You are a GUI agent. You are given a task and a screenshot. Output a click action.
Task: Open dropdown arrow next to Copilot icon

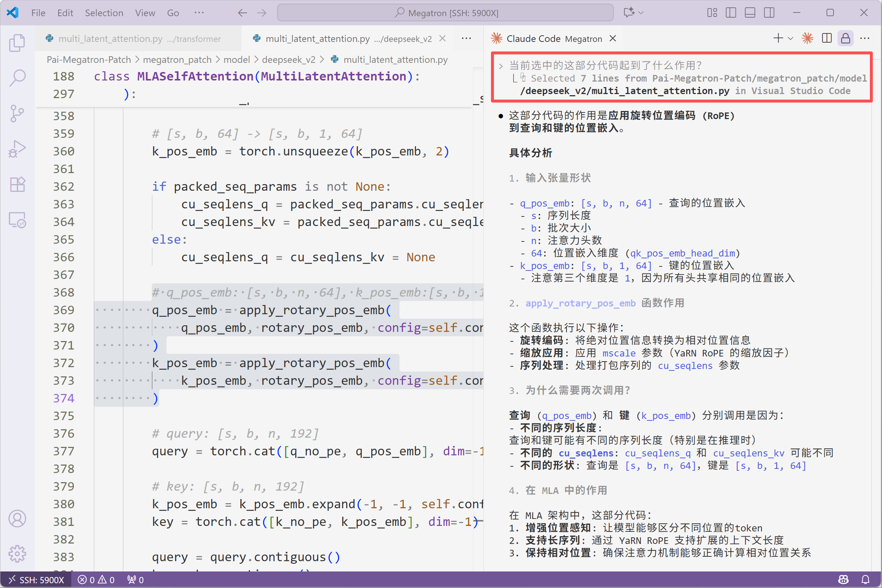[641, 13]
